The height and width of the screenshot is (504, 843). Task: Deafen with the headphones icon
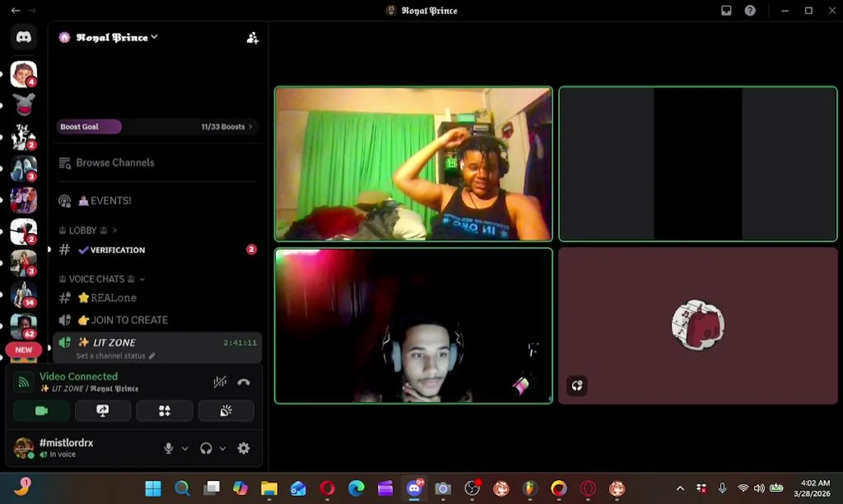click(206, 449)
